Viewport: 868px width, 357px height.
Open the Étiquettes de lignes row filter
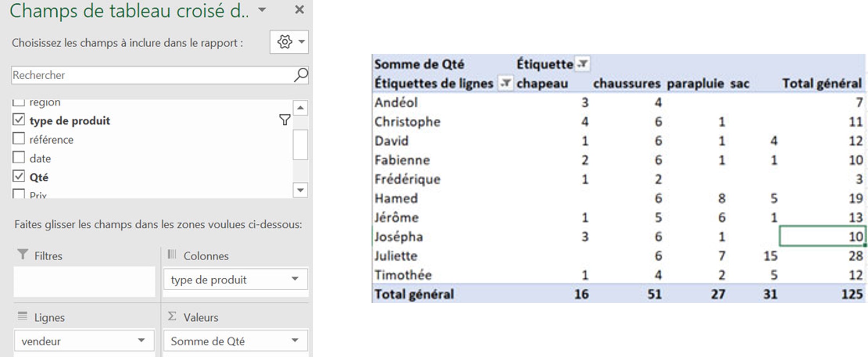pos(505,83)
